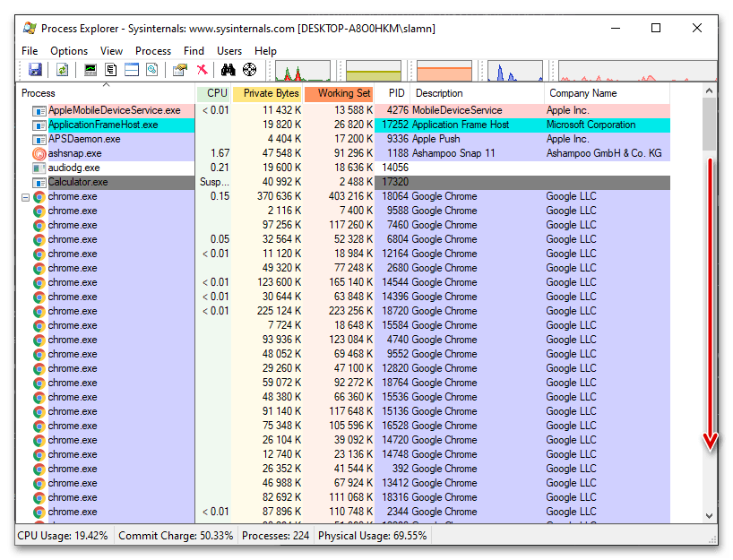Click the binoculars Find Handle icon
The width and height of the screenshot is (733, 560).
coord(228,70)
